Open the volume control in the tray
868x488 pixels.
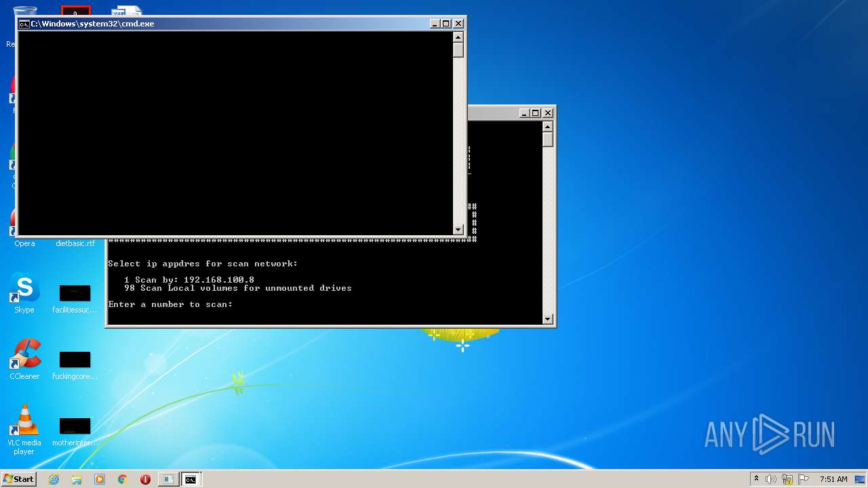point(771,479)
